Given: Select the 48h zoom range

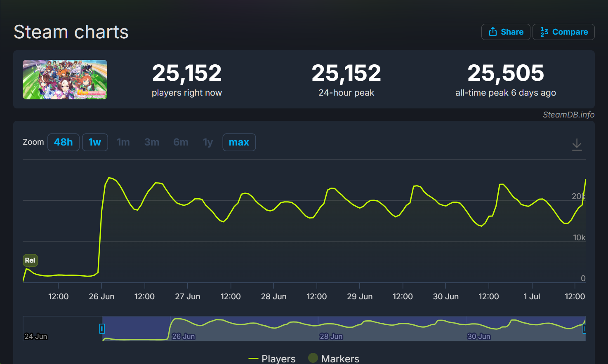Looking at the screenshot, I should [64, 142].
